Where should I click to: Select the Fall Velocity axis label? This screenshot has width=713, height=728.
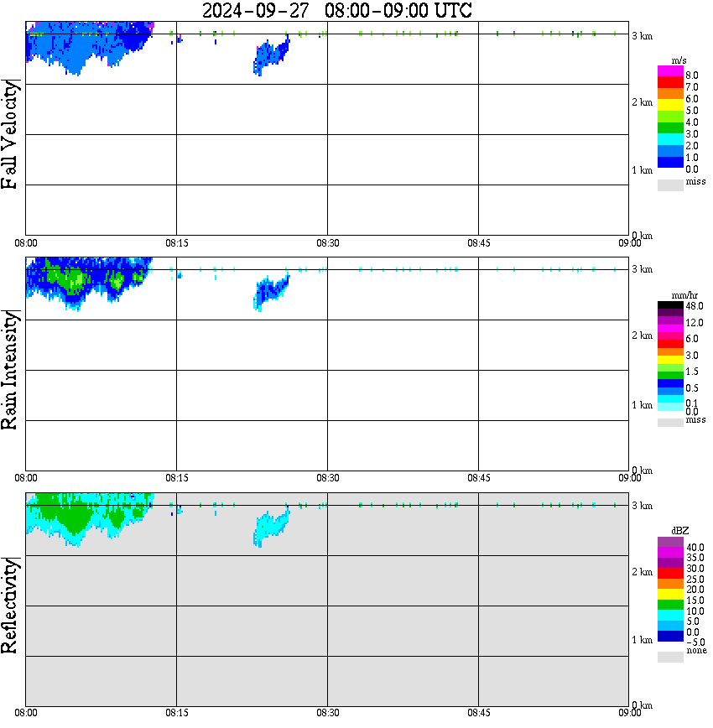pyautogui.click(x=10, y=134)
